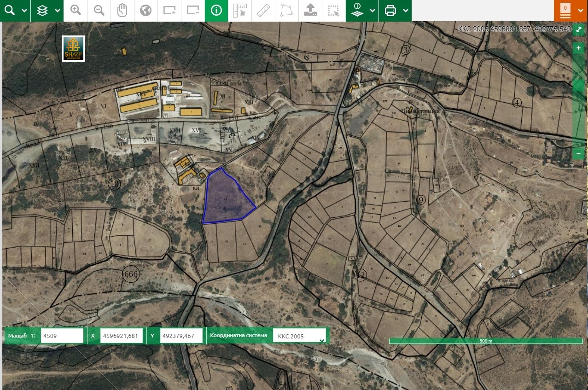588x390 pixels.
Task: Choose the rectangle selection pointer tool
Action: pyautogui.click(x=334, y=11)
